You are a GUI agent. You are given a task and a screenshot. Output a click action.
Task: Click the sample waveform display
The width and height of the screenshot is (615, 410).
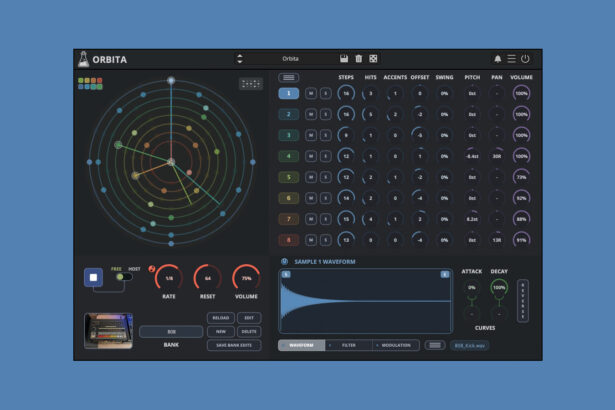(366, 301)
